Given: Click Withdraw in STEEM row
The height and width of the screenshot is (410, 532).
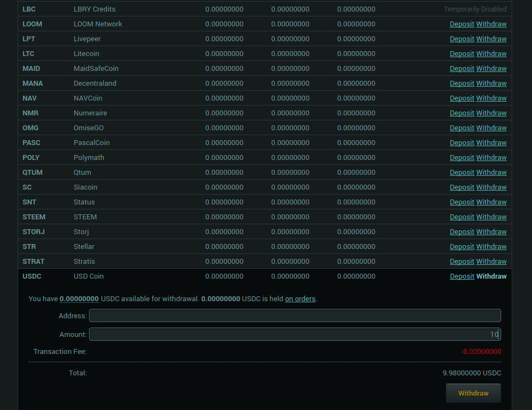Looking at the screenshot, I should pyautogui.click(x=491, y=217).
